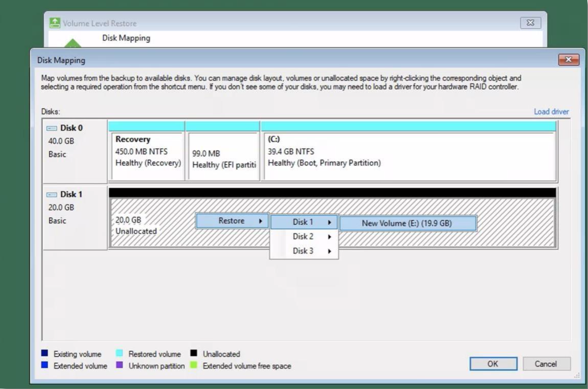Click the Unallocated legend swatch
The image size is (588, 389).
[194, 353]
